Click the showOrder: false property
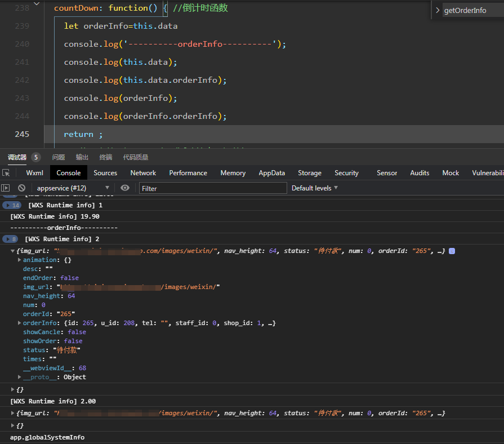This screenshot has width=504, height=444. point(53,341)
